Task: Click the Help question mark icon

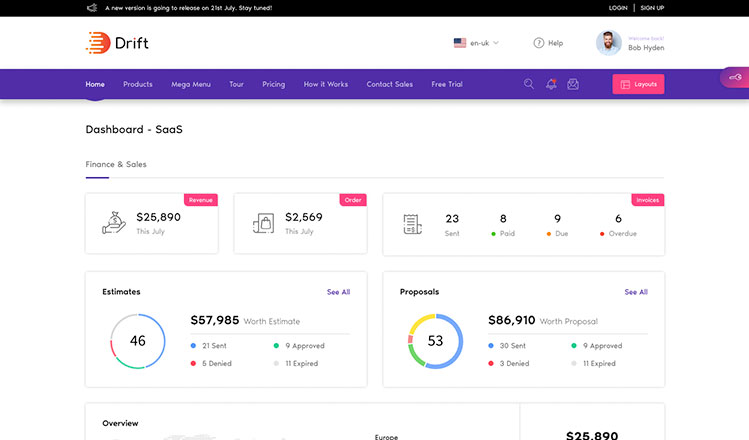Action: (539, 43)
